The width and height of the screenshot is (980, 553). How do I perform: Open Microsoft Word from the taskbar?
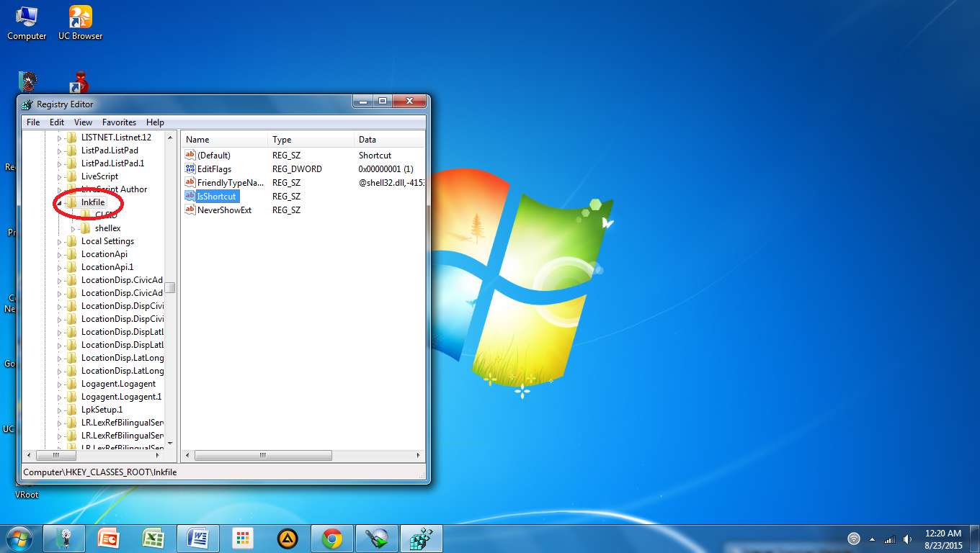tap(197, 538)
